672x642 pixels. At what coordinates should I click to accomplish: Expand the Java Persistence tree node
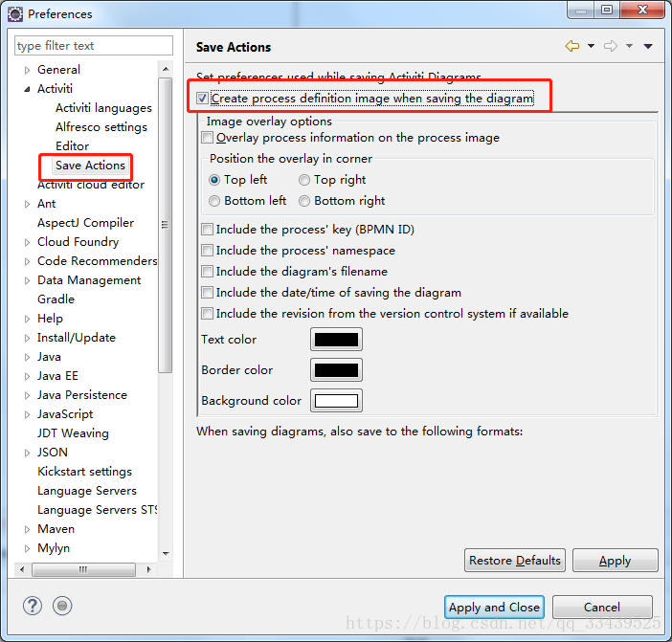(27, 395)
